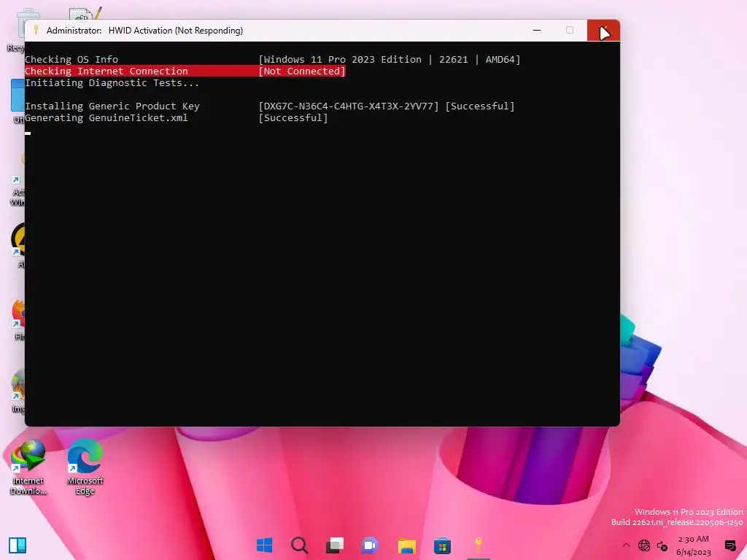Click the 'Not Connected' status text
This screenshot has width=747, height=560.
[x=302, y=71]
